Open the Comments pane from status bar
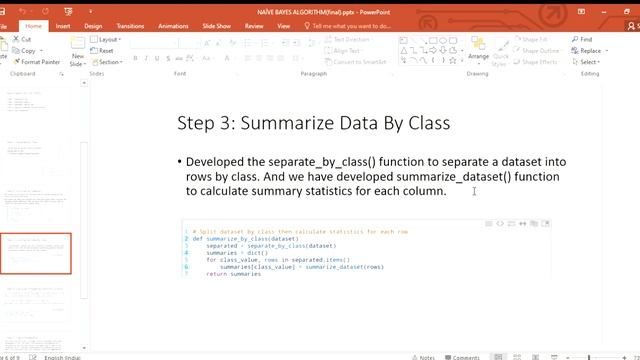The width and height of the screenshot is (640, 360). pos(462,357)
